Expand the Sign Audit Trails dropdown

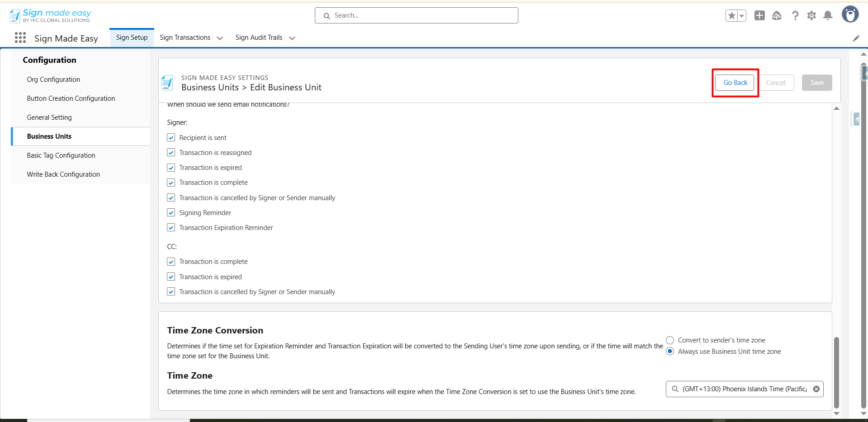292,38
